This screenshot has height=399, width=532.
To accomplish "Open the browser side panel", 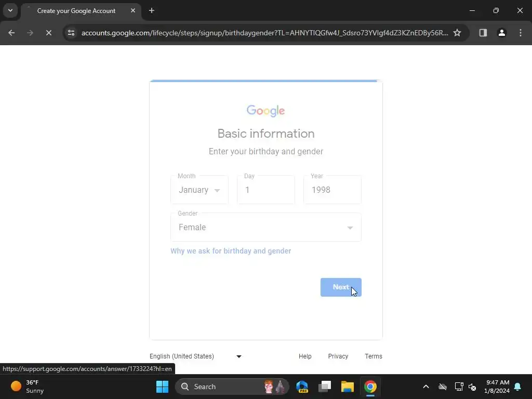I will [483, 33].
